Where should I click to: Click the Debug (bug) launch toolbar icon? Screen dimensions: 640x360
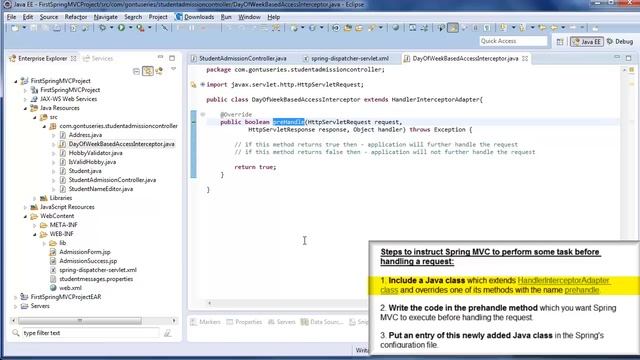102,28
